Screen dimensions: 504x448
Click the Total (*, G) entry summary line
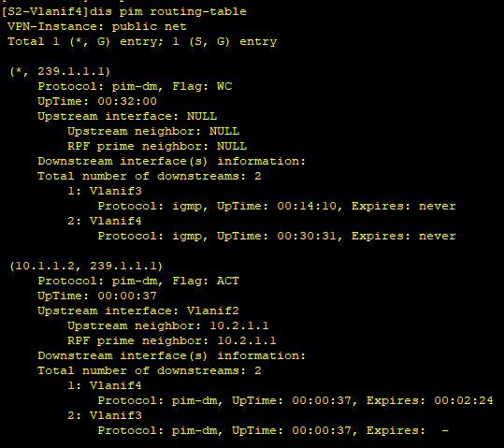[142, 42]
